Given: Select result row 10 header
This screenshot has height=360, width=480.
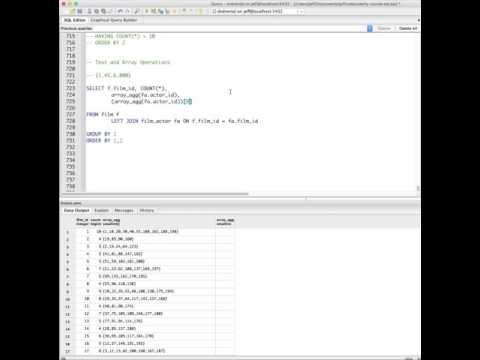Looking at the screenshot, I should pos(68,299).
